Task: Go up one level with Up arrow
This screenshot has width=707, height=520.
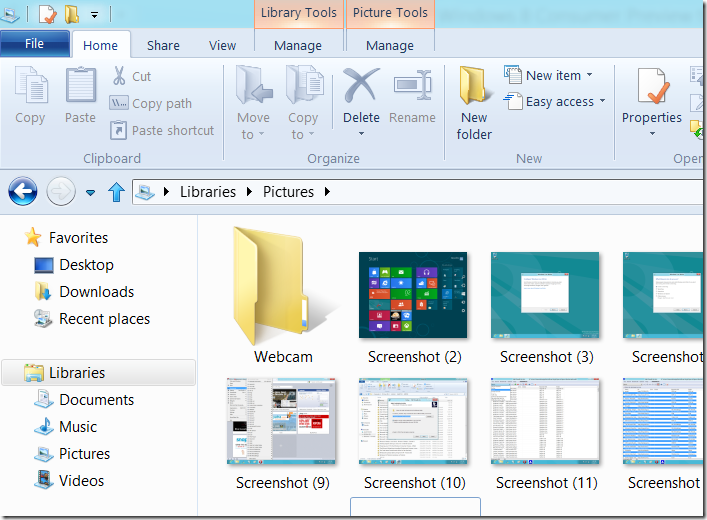Action: pyautogui.click(x=116, y=192)
